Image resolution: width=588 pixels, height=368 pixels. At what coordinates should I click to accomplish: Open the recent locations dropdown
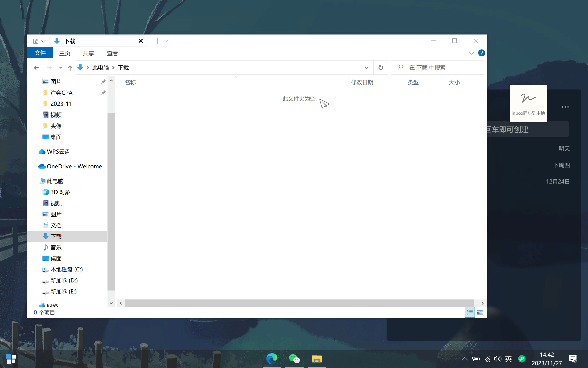coord(60,68)
